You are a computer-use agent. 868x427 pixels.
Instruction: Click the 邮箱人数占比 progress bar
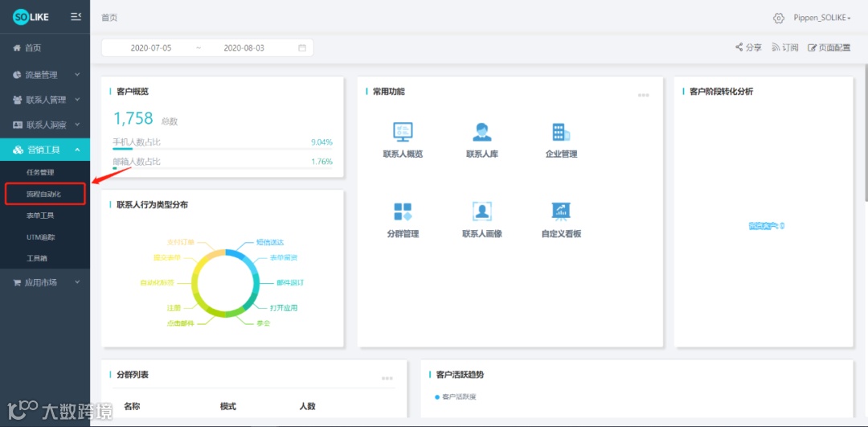[x=223, y=168]
